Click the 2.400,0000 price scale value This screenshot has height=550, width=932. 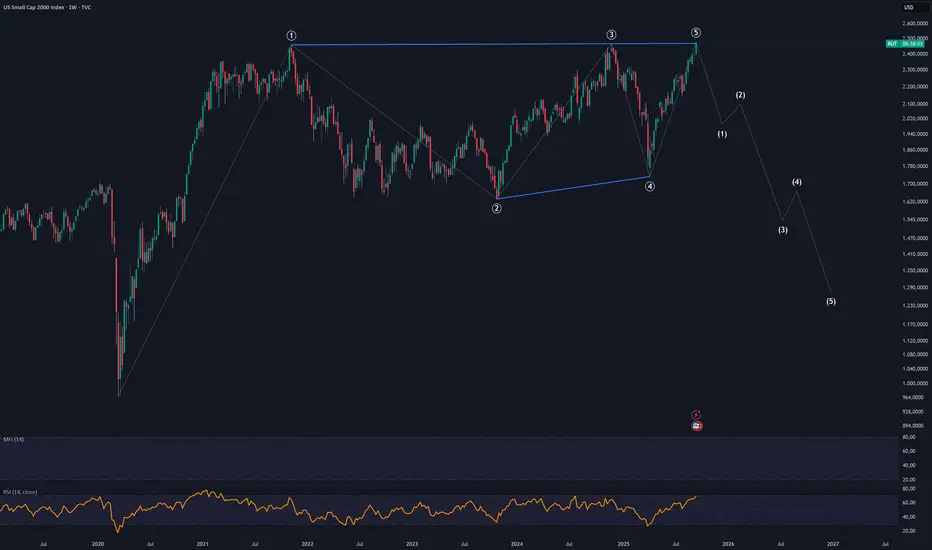[915, 54]
